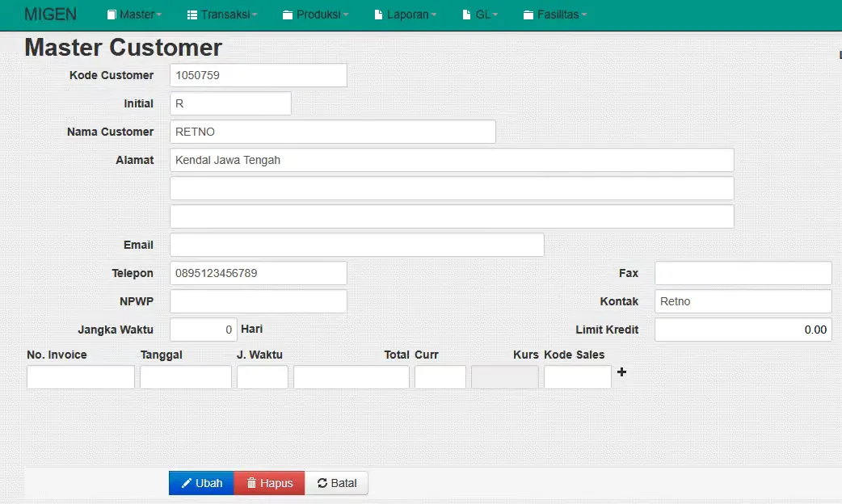Expand the Laporan dropdown caret
The height and width of the screenshot is (504, 842).
pos(433,15)
